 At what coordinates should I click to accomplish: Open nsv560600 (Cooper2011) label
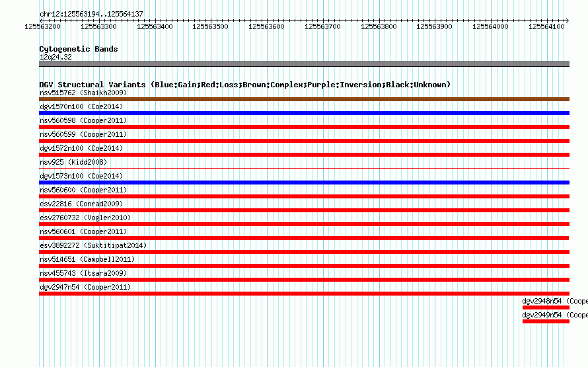pos(83,190)
